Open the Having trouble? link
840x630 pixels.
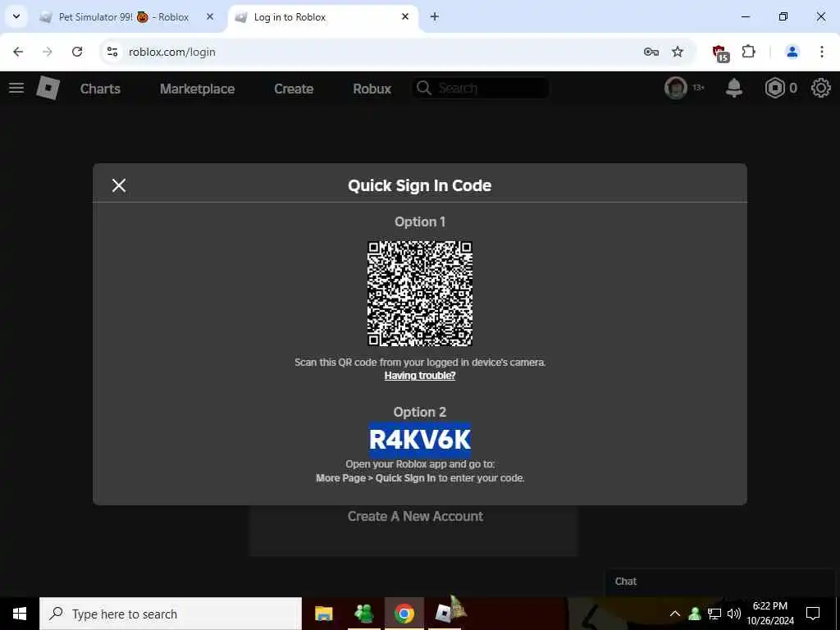click(x=420, y=376)
